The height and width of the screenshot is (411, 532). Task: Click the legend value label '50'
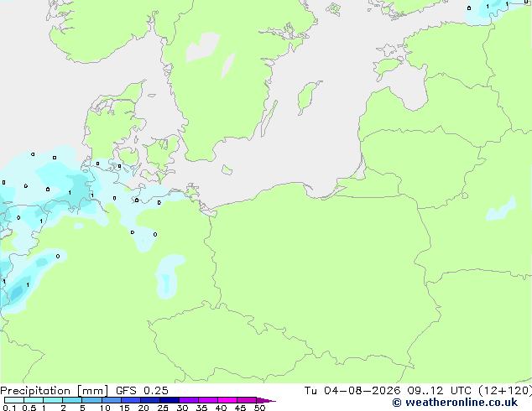(x=260, y=408)
